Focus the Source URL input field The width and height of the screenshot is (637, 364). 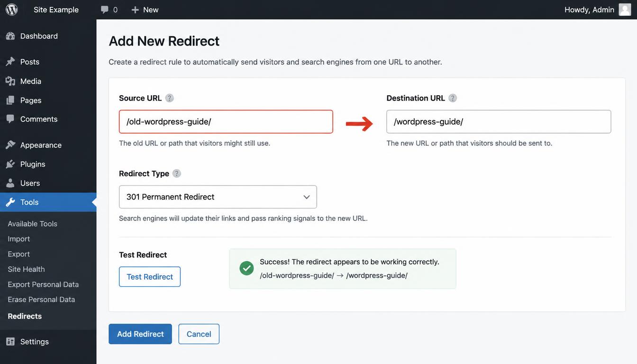tap(226, 122)
